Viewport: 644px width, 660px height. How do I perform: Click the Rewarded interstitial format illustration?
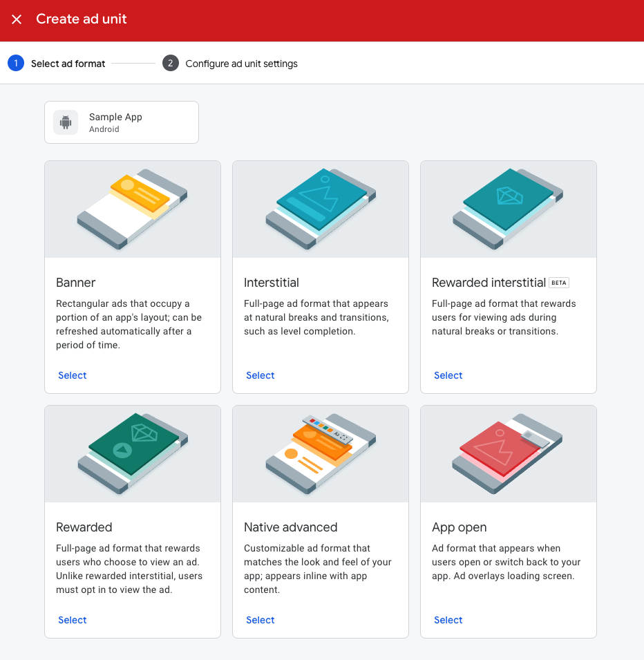(508, 209)
